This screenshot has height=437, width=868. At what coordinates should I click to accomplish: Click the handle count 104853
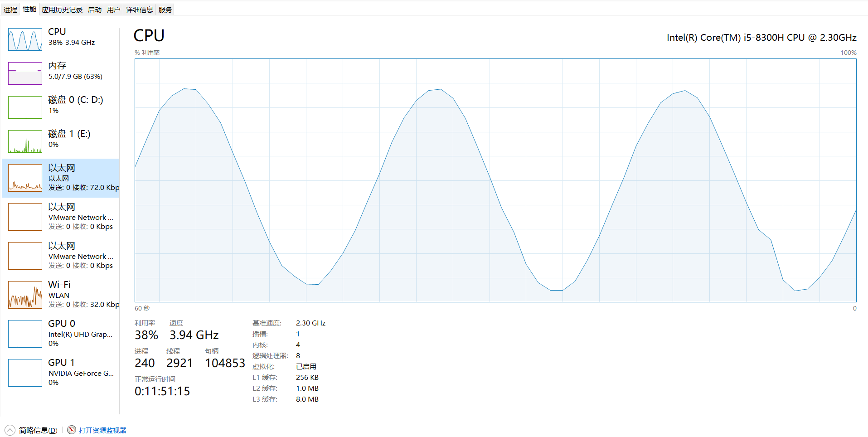[x=225, y=363]
